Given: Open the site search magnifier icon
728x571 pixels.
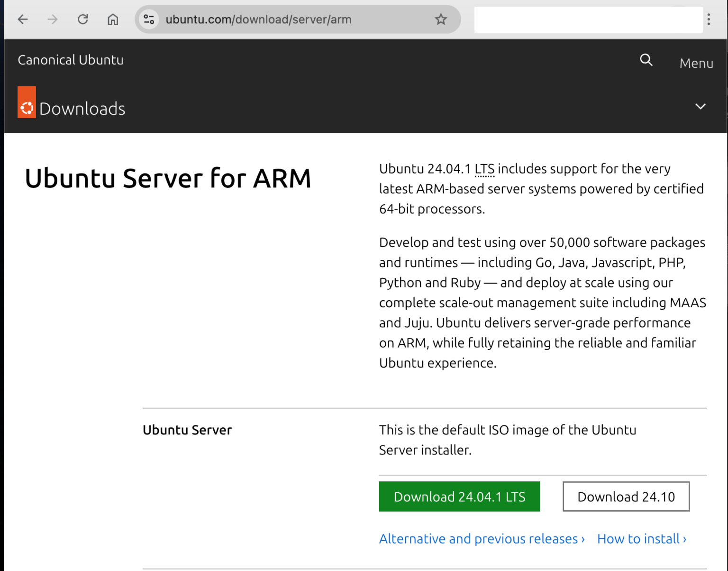Looking at the screenshot, I should (x=646, y=60).
